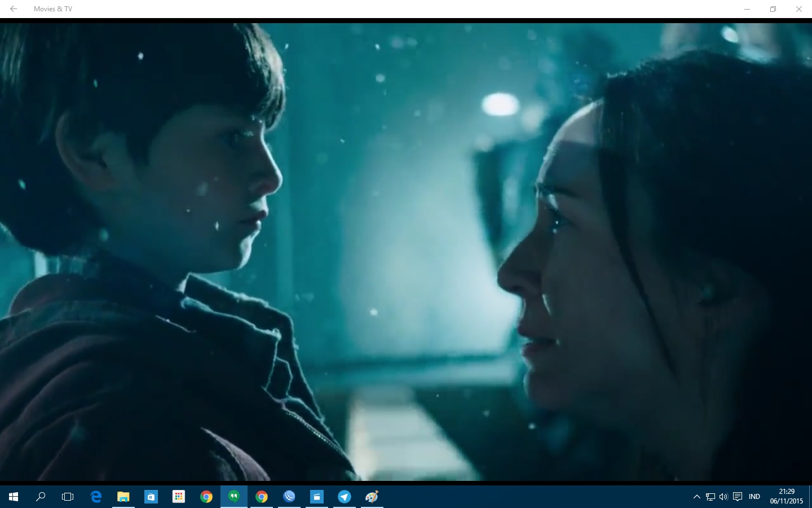Open the Paint palette taskbar icon
Image resolution: width=812 pixels, height=508 pixels.
[x=372, y=497]
